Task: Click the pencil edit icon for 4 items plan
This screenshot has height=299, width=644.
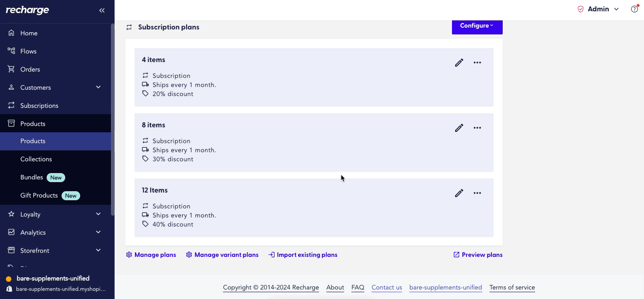Action: click(459, 63)
